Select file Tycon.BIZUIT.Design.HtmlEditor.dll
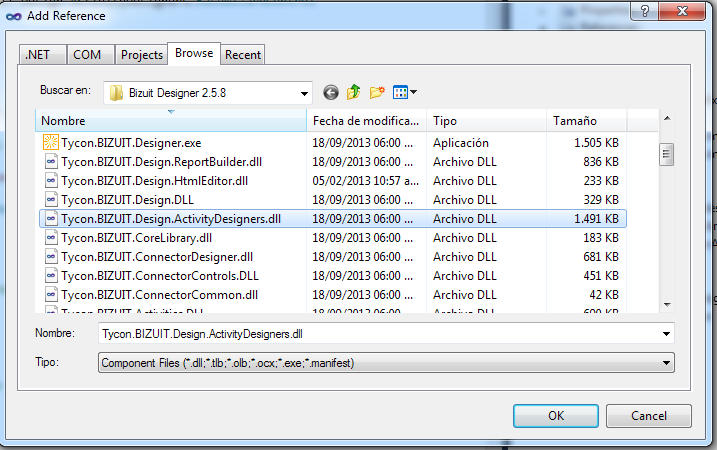The image size is (717, 450). (155, 181)
